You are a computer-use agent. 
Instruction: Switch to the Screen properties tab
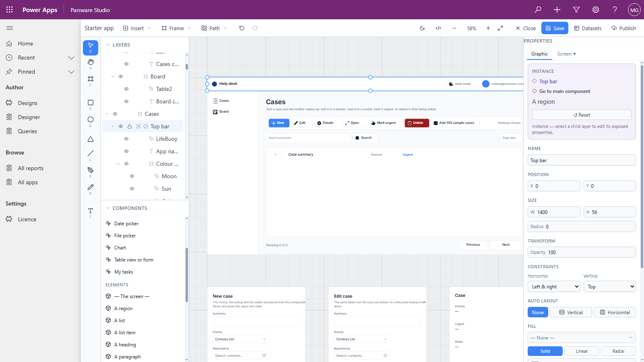point(566,54)
